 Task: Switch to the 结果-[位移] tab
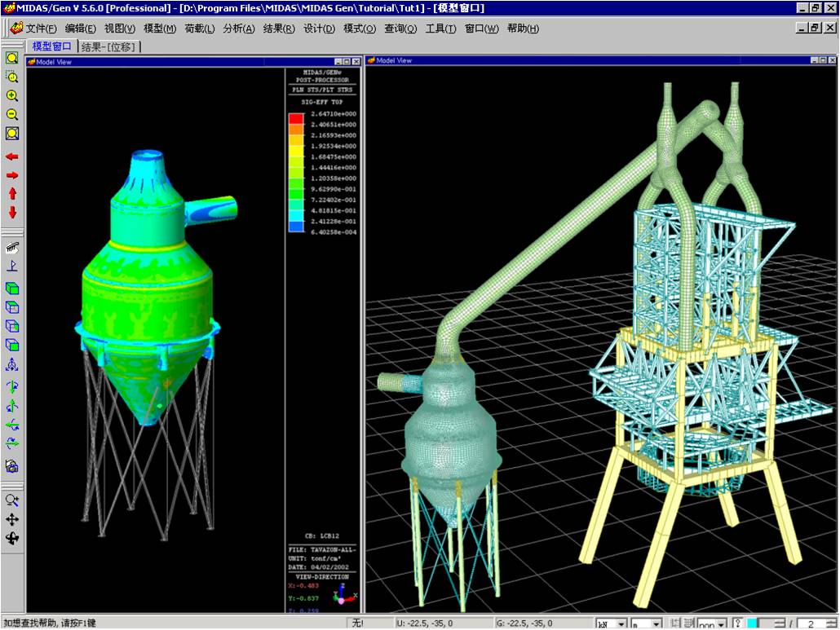pyautogui.click(x=110, y=47)
